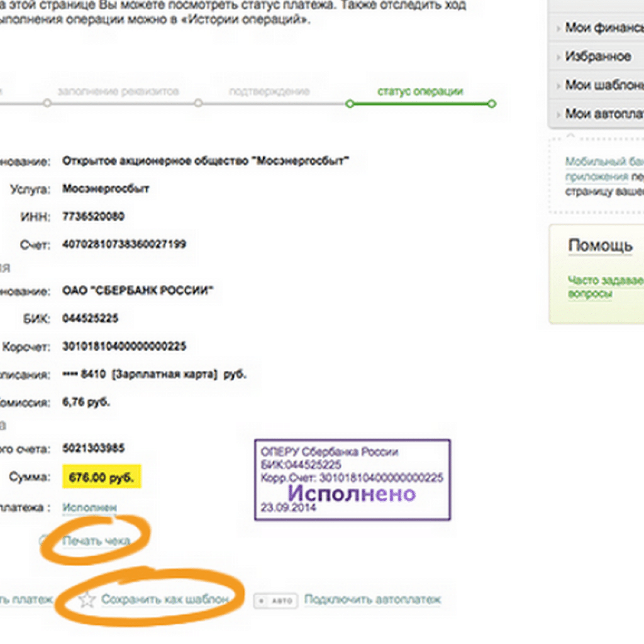644x644 pixels.
Task: Click the highlighted 676.00 руб. amount
Action: [x=102, y=477]
